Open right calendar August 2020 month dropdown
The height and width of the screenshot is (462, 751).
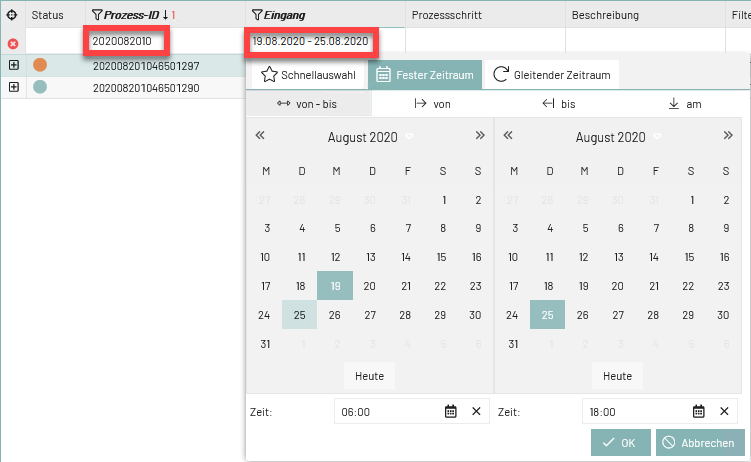(618, 137)
